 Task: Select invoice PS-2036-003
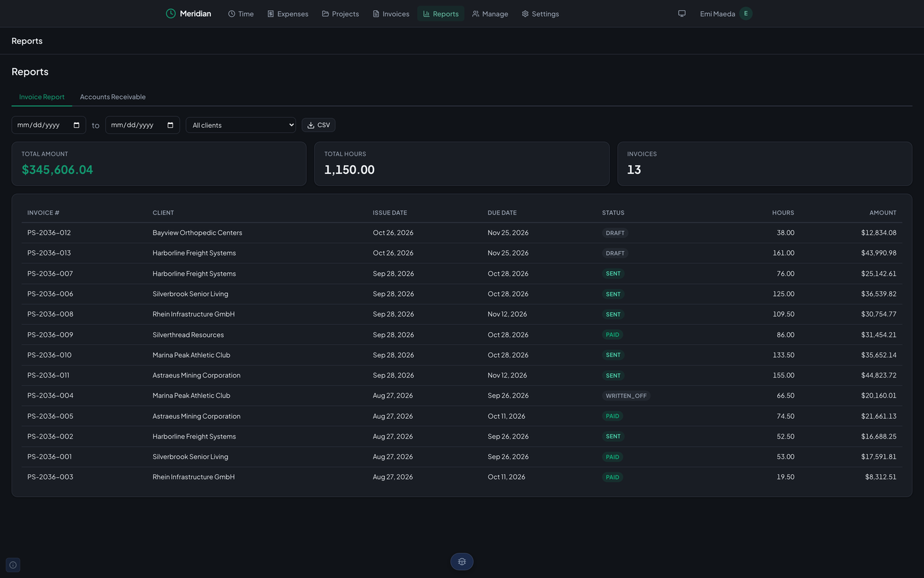coord(50,477)
